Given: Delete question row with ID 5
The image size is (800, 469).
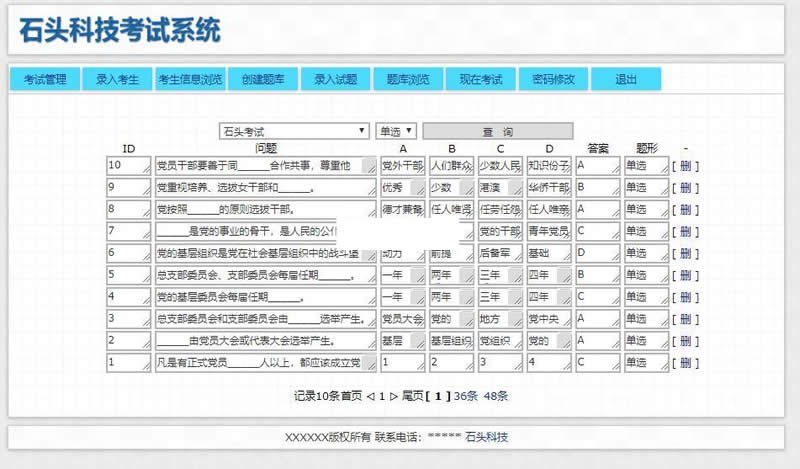Looking at the screenshot, I should click(x=685, y=275).
